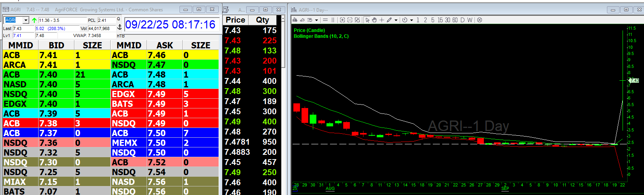Click the fit-to-window chart icon
Image resolution: width=644 pixels, height=195 pixels.
pyautogui.click(x=357, y=20)
